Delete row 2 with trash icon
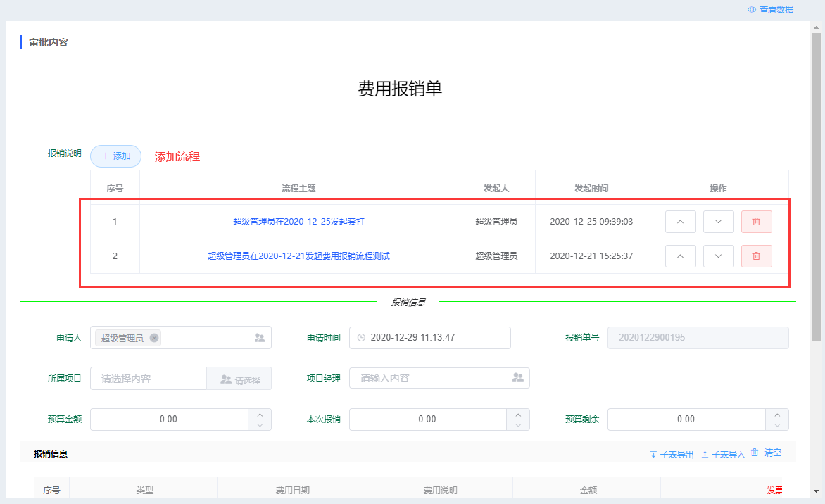Viewport: 825px width, 504px height. [x=756, y=256]
